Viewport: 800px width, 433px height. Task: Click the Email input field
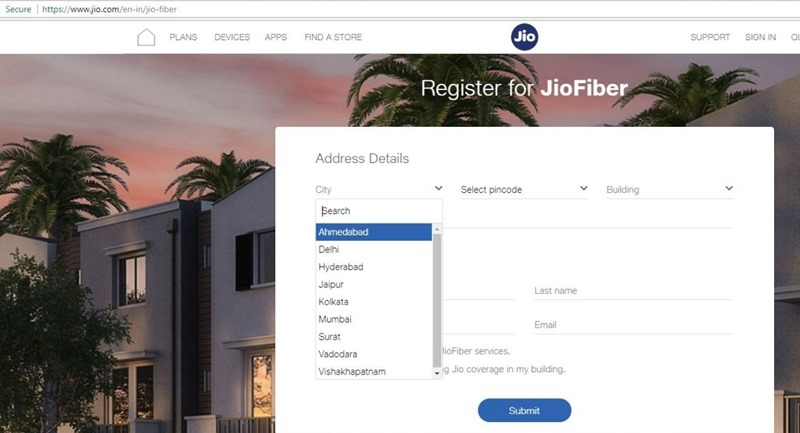(x=634, y=325)
